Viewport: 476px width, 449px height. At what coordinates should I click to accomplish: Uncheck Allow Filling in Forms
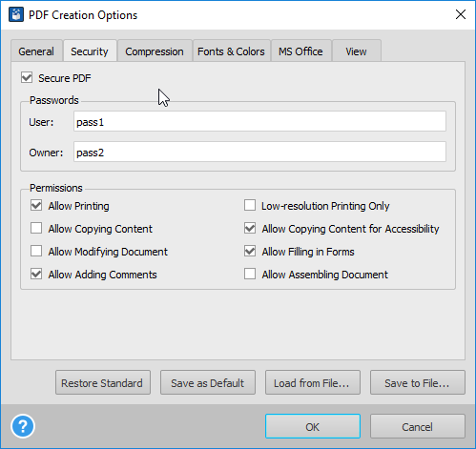pos(250,251)
